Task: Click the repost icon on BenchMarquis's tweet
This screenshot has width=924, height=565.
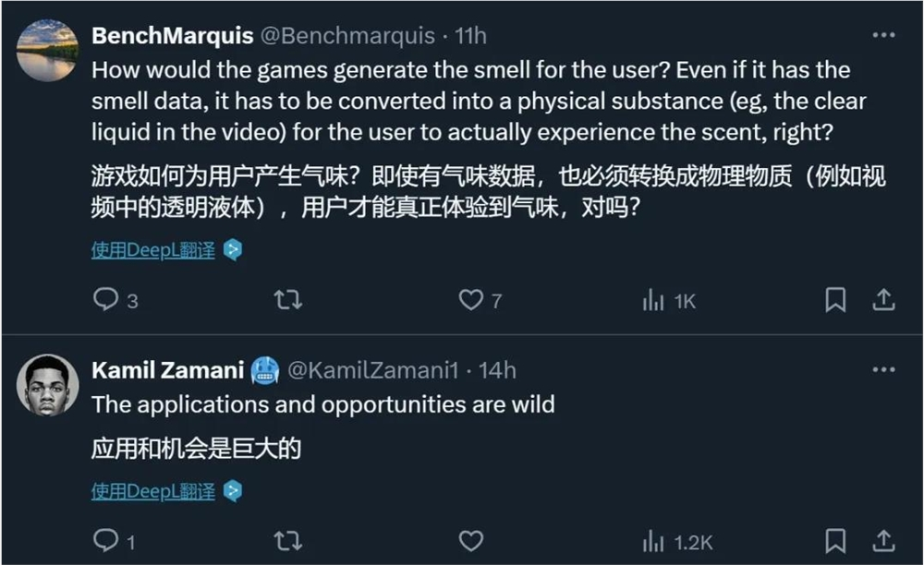Action: point(287,298)
